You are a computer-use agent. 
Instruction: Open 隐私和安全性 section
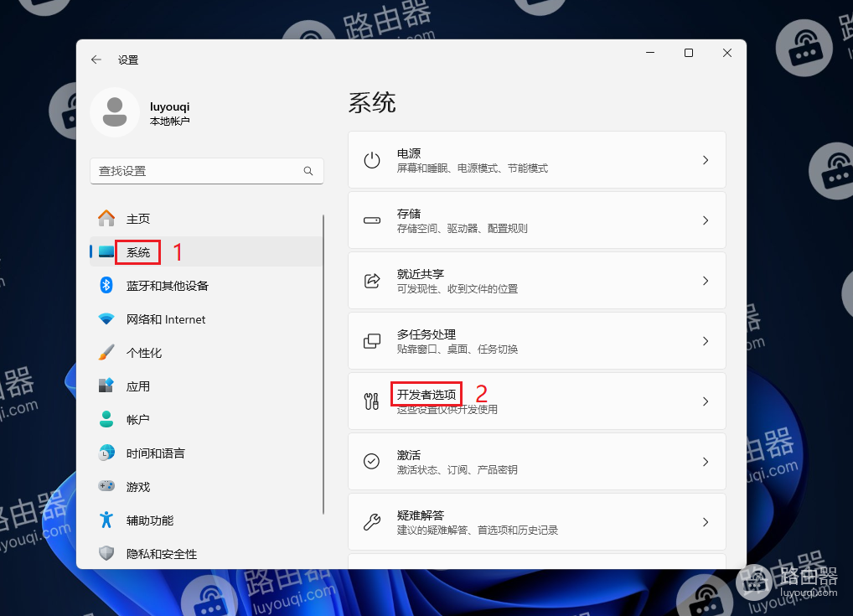[207, 553]
